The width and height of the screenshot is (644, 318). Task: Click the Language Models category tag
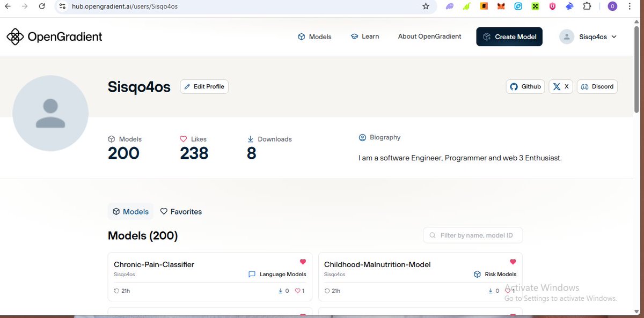click(x=277, y=274)
